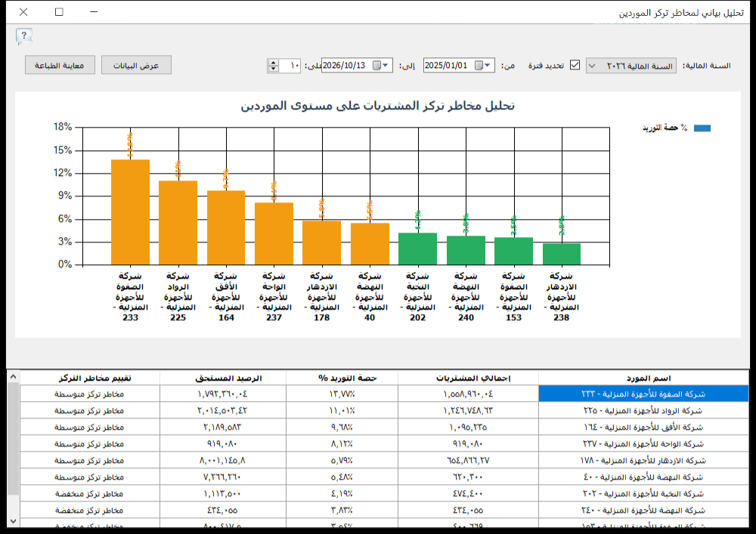Click risk cell in the supplier ٢٠٢ row

point(90,493)
